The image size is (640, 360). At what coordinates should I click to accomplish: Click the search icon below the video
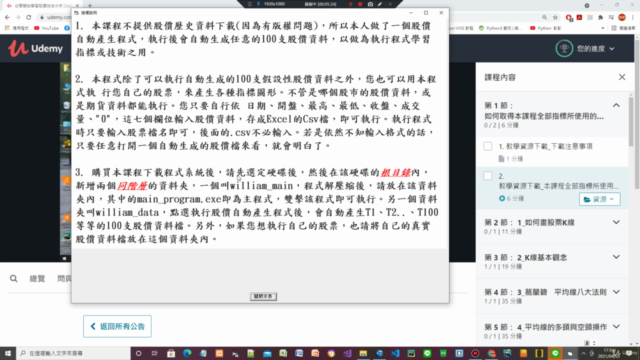click(13, 279)
